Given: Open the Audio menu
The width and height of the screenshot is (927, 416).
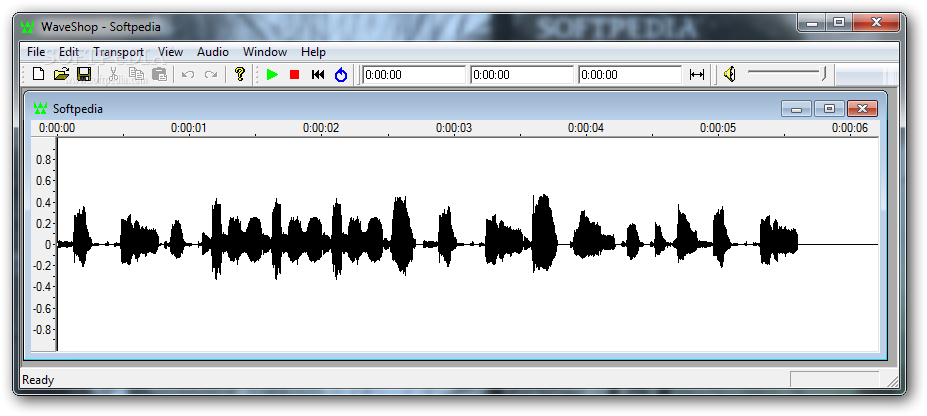Looking at the screenshot, I should (213, 52).
